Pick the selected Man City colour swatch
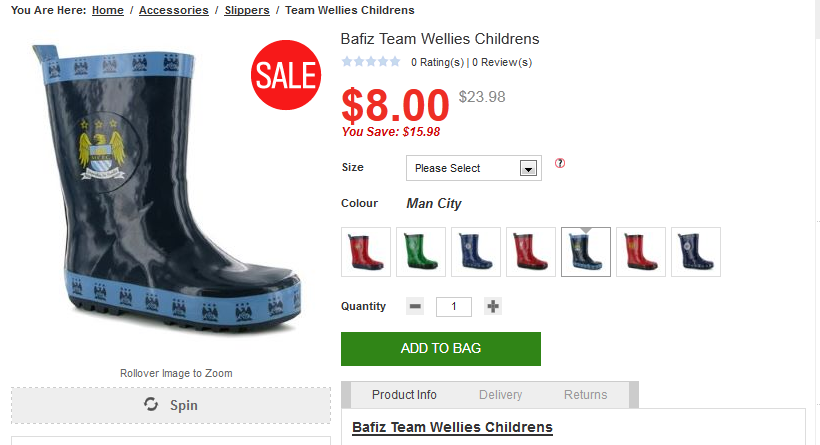Image resolution: width=820 pixels, height=445 pixels. (586, 252)
